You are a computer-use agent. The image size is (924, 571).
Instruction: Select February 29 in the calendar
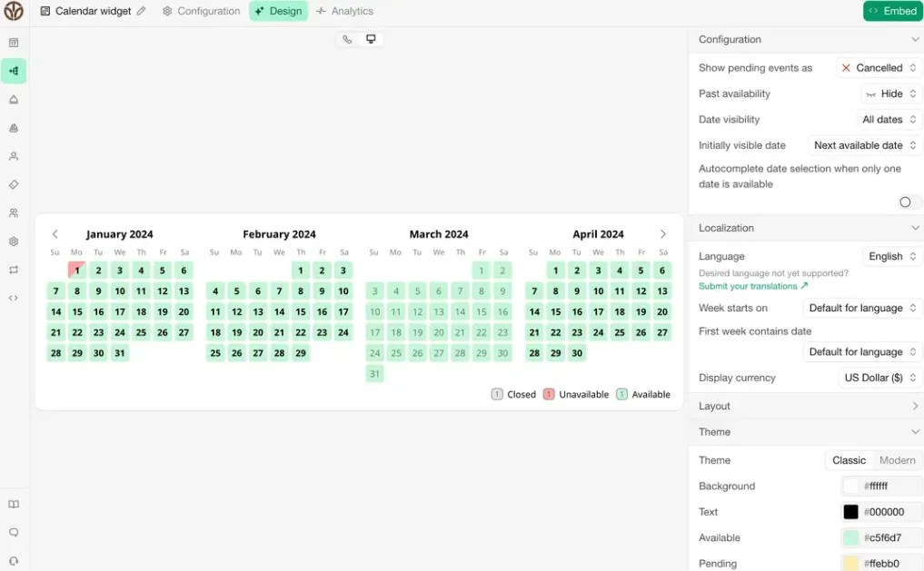click(x=301, y=353)
